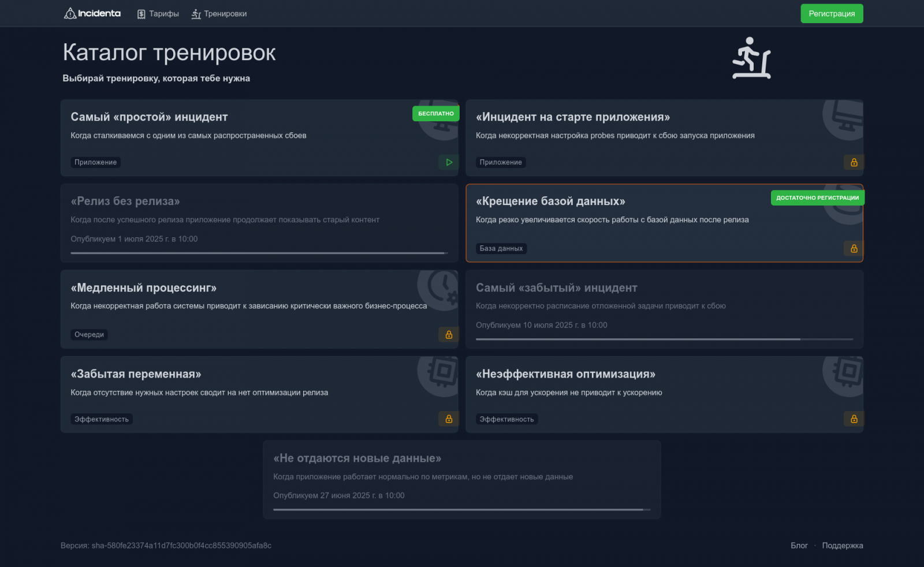
Task: Click text Опубликуем 10 июля 2025 г. в 10:00
Action: pos(542,325)
